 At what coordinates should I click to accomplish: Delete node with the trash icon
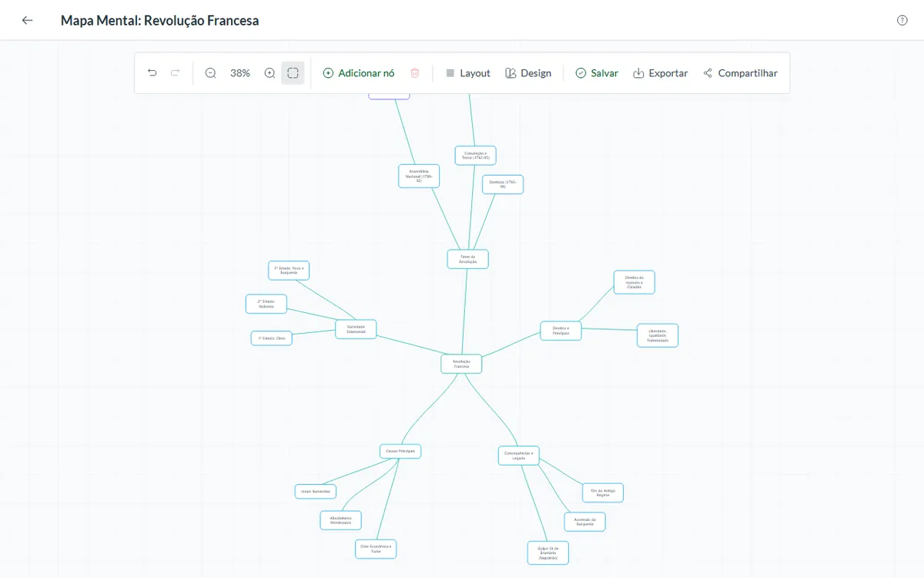click(415, 73)
